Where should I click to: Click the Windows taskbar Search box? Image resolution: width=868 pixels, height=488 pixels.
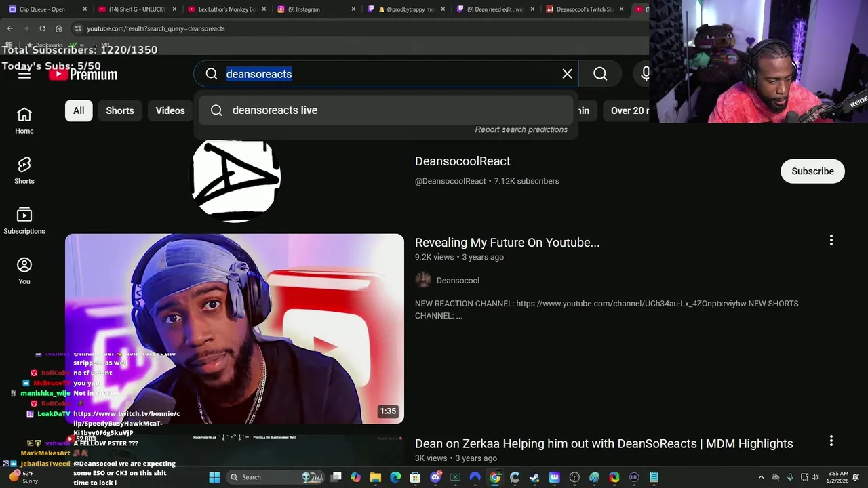274,477
